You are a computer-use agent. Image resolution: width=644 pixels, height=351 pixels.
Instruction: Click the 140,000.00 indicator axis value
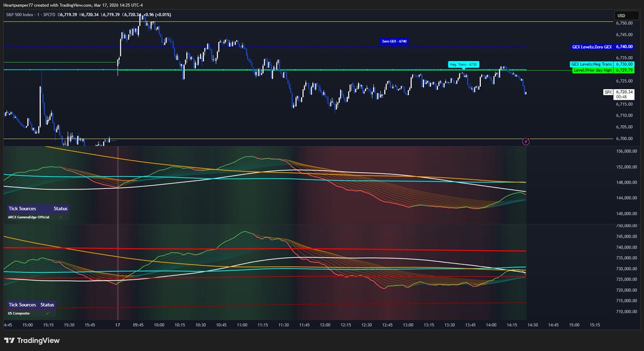(627, 214)
